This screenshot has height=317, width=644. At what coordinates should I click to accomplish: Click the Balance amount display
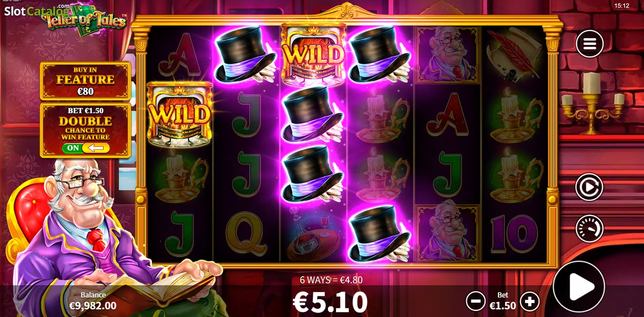93,306
